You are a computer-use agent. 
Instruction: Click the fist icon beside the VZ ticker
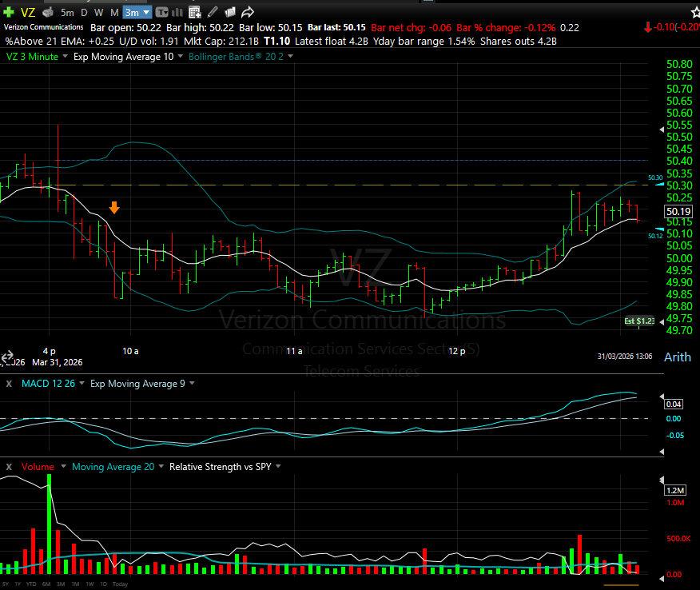(48, 12)
